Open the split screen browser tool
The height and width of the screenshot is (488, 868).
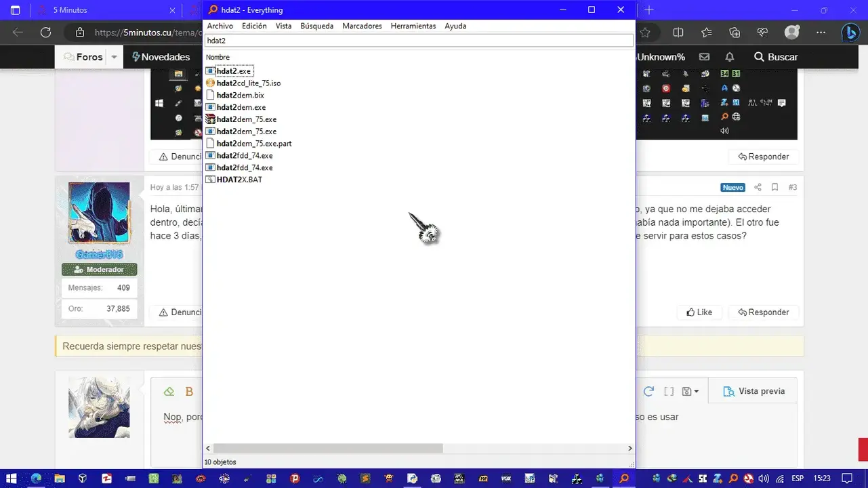678,32
